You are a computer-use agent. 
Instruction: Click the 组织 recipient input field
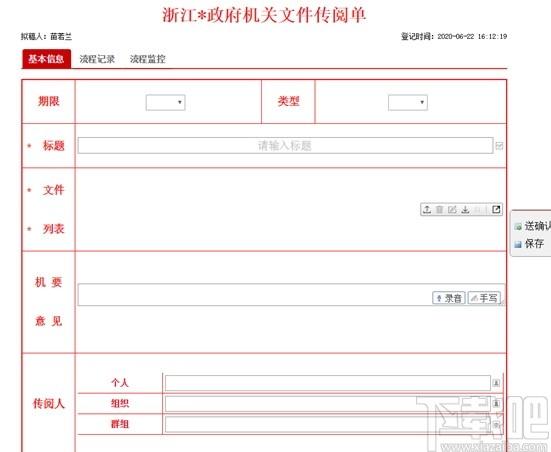point(328,403)
